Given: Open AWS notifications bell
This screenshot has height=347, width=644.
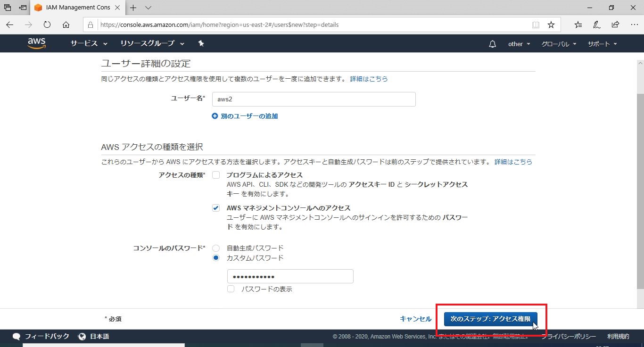Looking at the screenshot, I should 493,44.
